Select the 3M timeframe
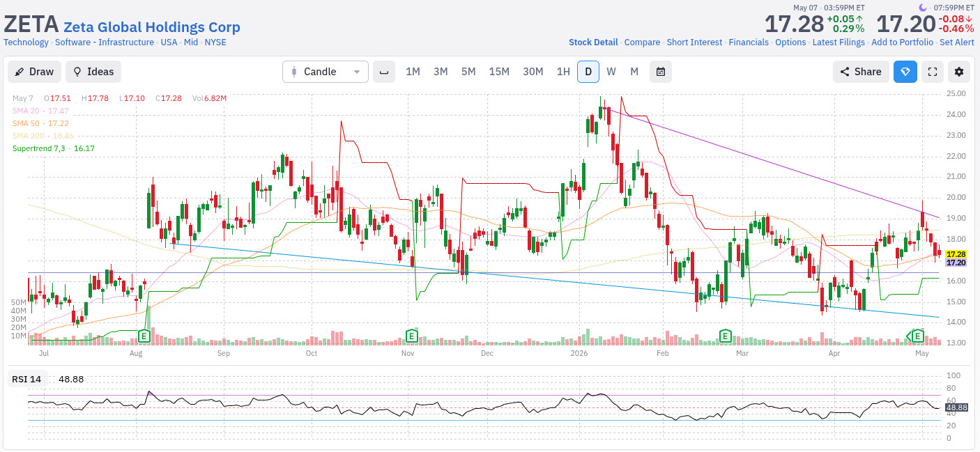980x452 pixels. (x=441, y=72)
